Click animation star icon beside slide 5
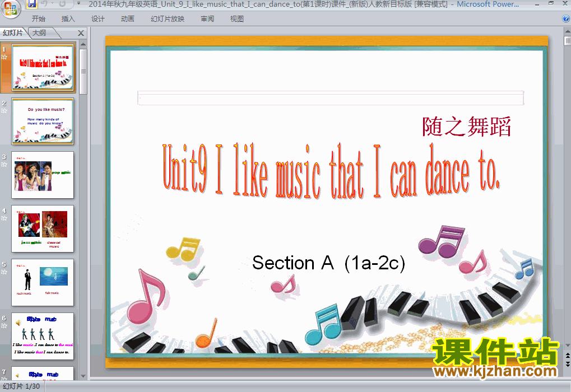Screen dimensions: 571x392 4,272
